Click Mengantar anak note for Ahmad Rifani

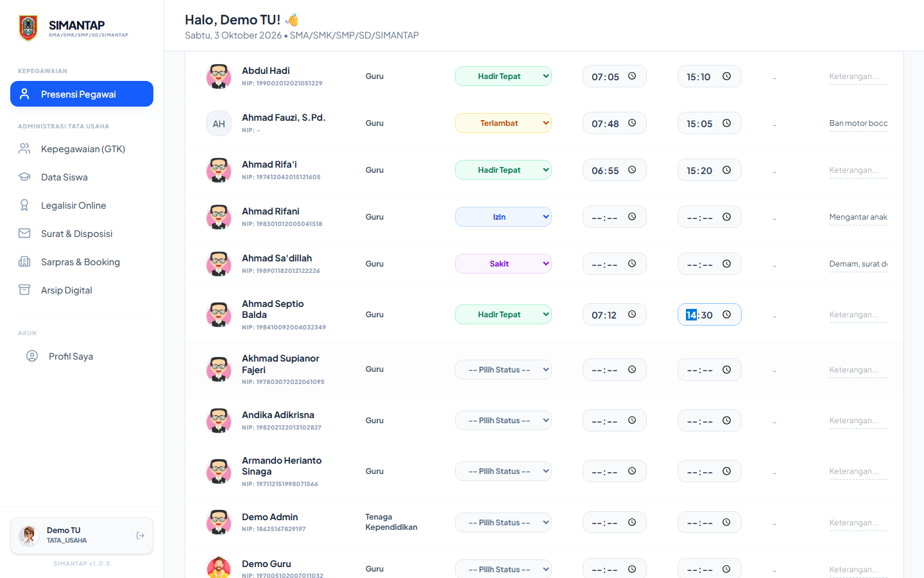(x=858, y=217)
